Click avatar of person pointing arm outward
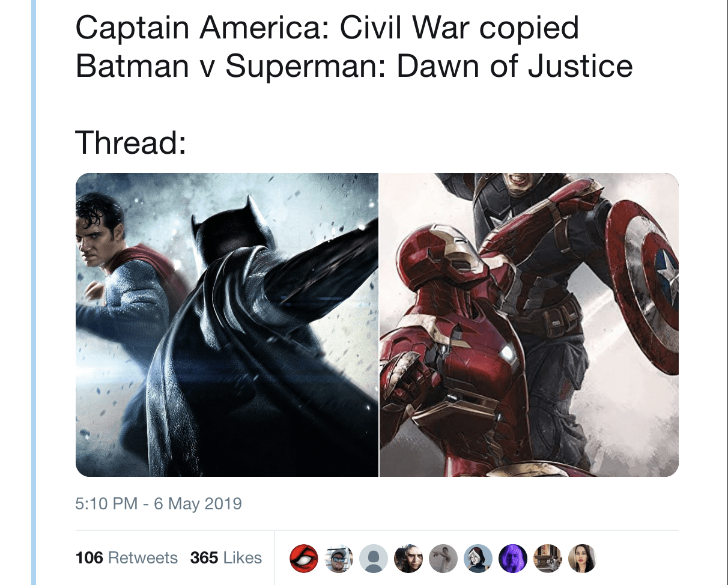728x585 pixels. pos(443,559)
